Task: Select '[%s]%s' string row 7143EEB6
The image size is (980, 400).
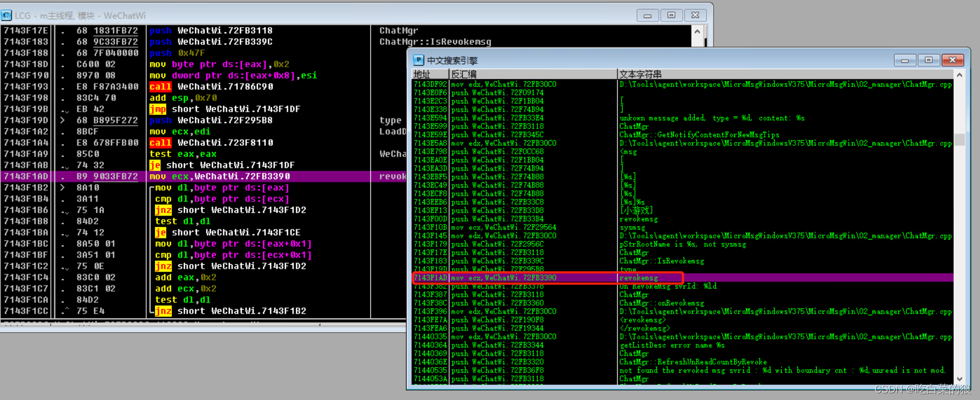Action: click(x=683, y=202)
